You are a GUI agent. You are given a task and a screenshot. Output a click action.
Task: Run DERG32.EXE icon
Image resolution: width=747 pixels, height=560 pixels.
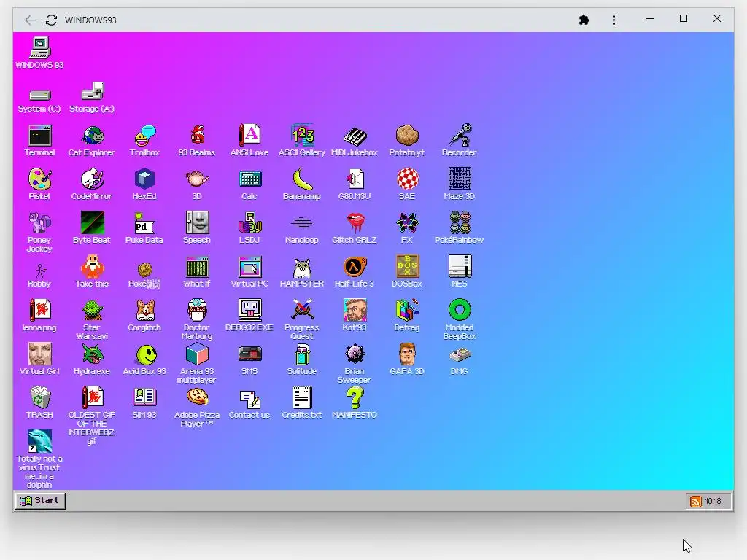[x=249, y=311]
